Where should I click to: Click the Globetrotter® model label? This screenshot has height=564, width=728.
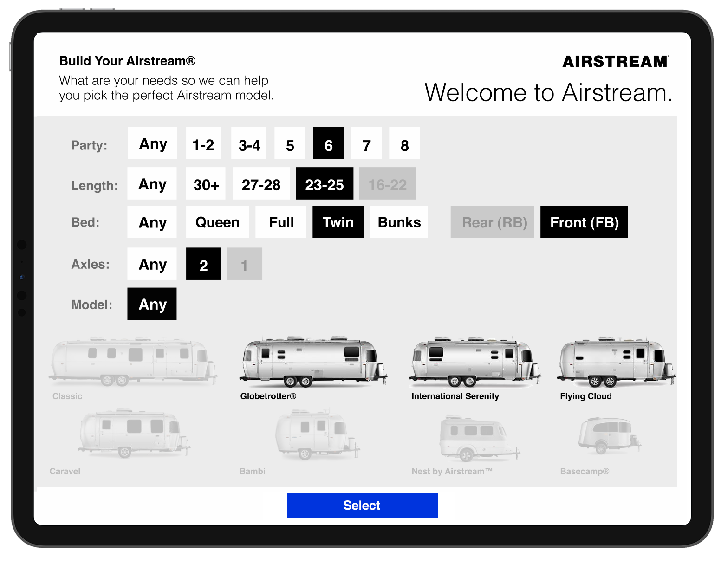click(x=268, y=396)
